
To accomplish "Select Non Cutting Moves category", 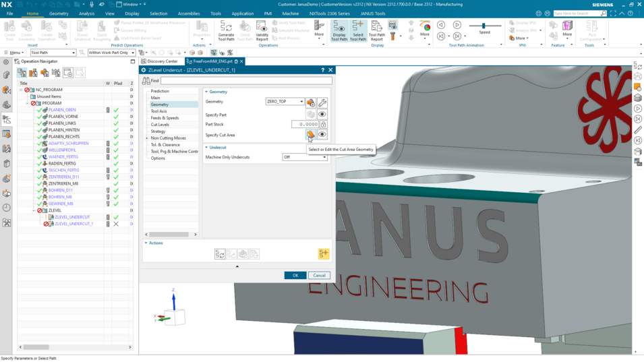I will click(x=168, y=138).
